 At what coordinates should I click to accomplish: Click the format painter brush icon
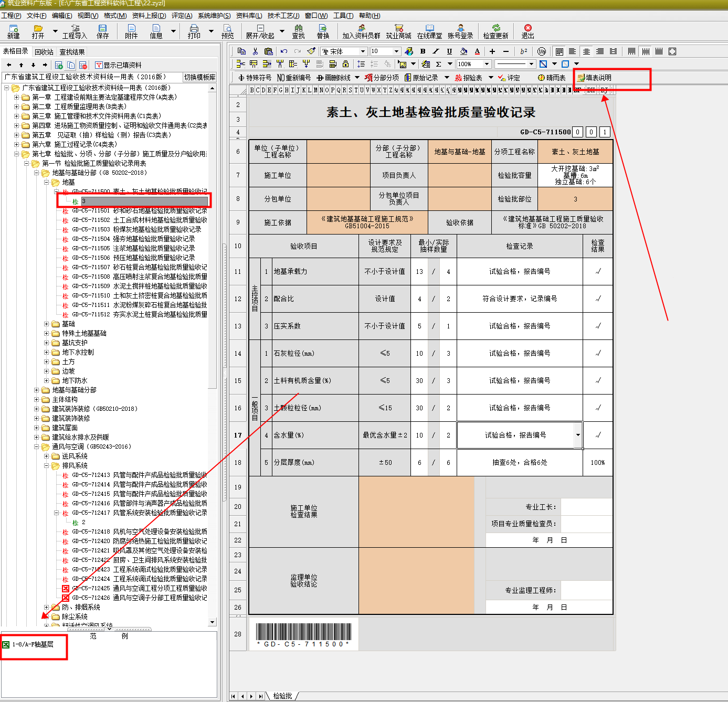point(311,51)
